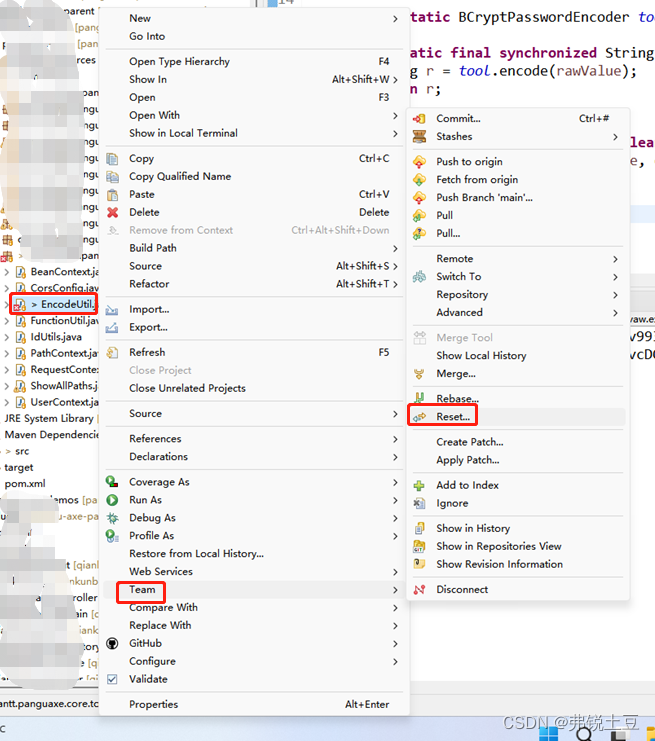Toggle the Validate checkbox

[x=112, y=680]
